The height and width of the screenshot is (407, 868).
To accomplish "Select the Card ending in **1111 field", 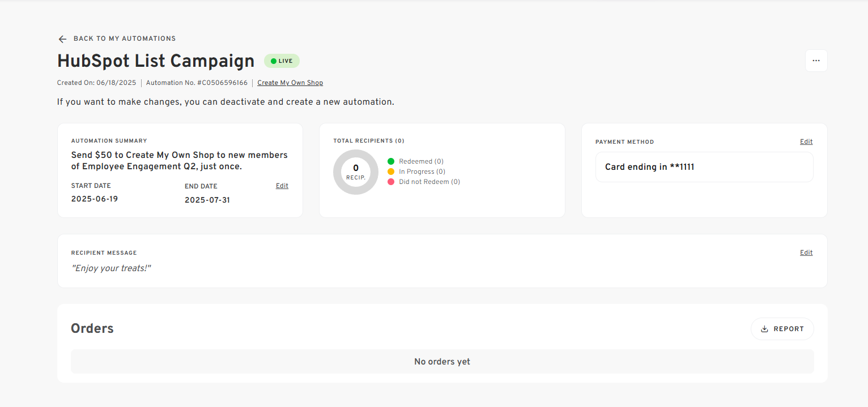I will tap(704, 167).
